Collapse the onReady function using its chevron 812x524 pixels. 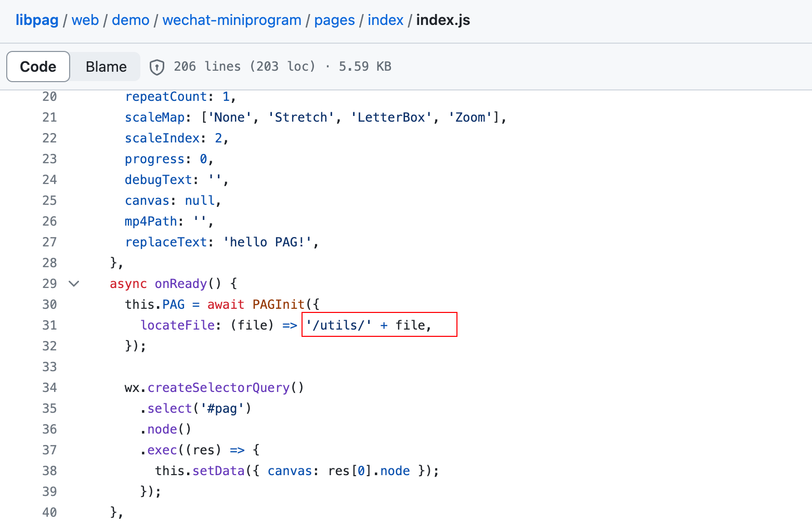click(74, 283)
